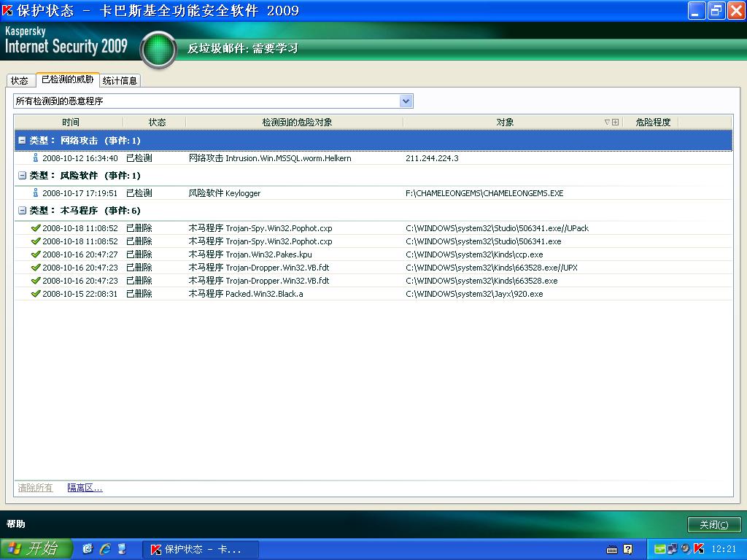Click info icon on Intrusion.Win.MSSQL.worm.Helkern row
This screenshot has height=560, width=747.
pyautogui.click(x=35, y=158)
